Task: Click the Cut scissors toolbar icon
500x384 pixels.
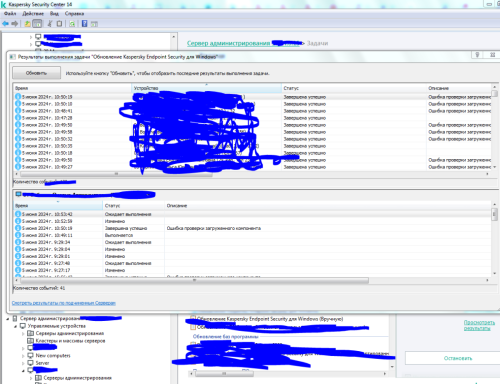Action: [50, 24]
